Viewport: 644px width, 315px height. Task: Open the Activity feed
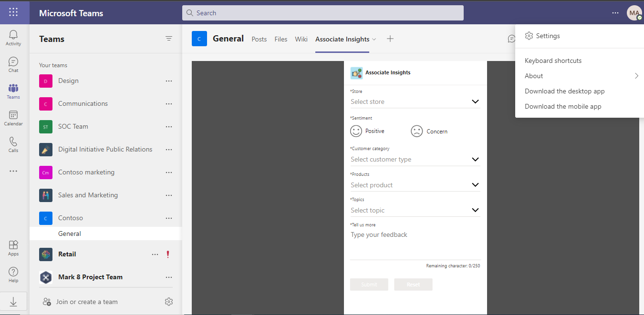(13, 38)
